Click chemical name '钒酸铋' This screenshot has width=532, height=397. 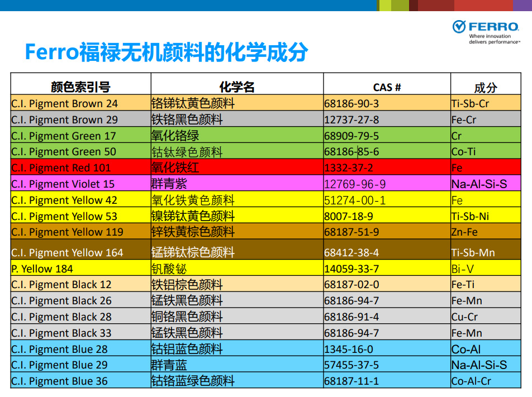pos(169,269)
